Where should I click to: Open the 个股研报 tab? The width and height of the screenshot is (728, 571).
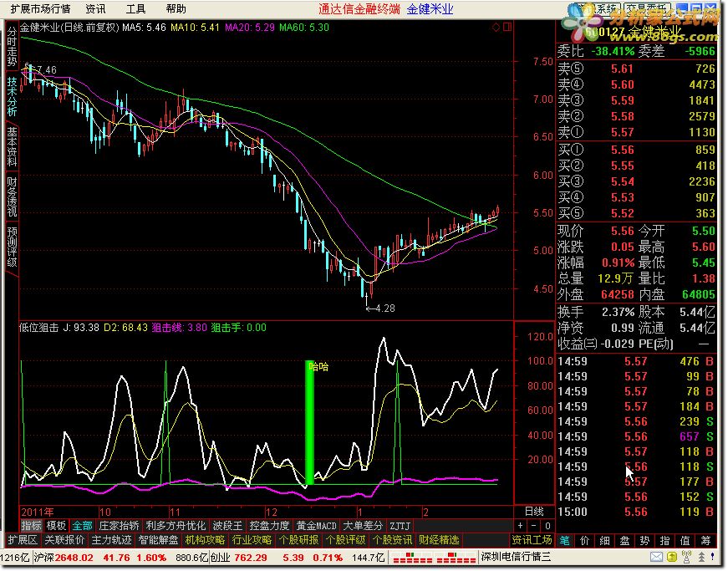(x=298, y=540)
